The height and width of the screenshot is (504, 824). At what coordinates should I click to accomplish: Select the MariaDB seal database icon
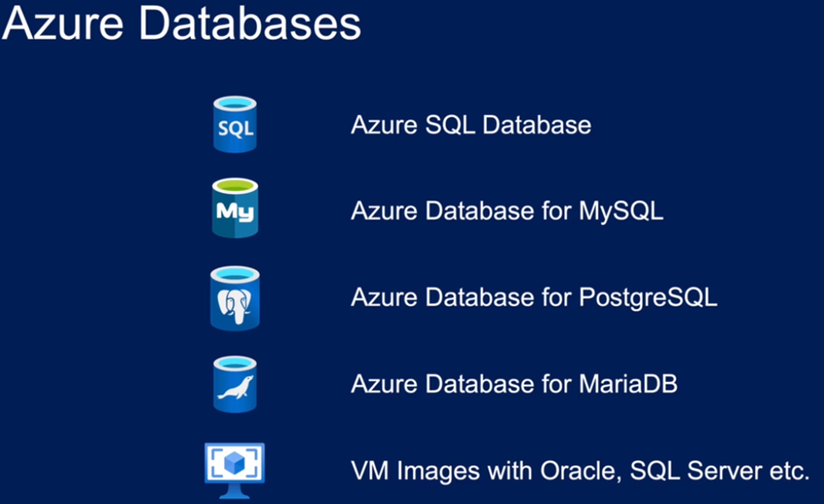[x=235, y=384]
